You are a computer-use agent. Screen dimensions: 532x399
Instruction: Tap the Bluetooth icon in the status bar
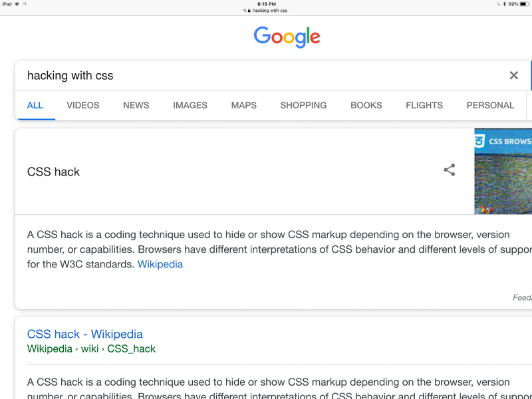[x=503, y=3]
